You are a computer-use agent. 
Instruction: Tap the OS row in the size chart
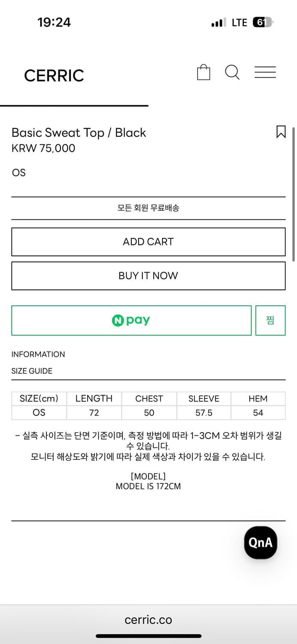(x=39, y=413)
